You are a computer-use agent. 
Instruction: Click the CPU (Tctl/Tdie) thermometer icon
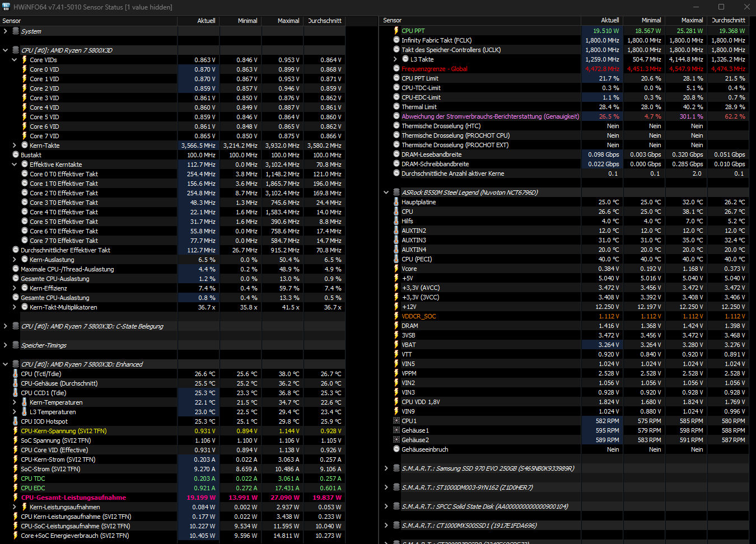click(16, 374)
